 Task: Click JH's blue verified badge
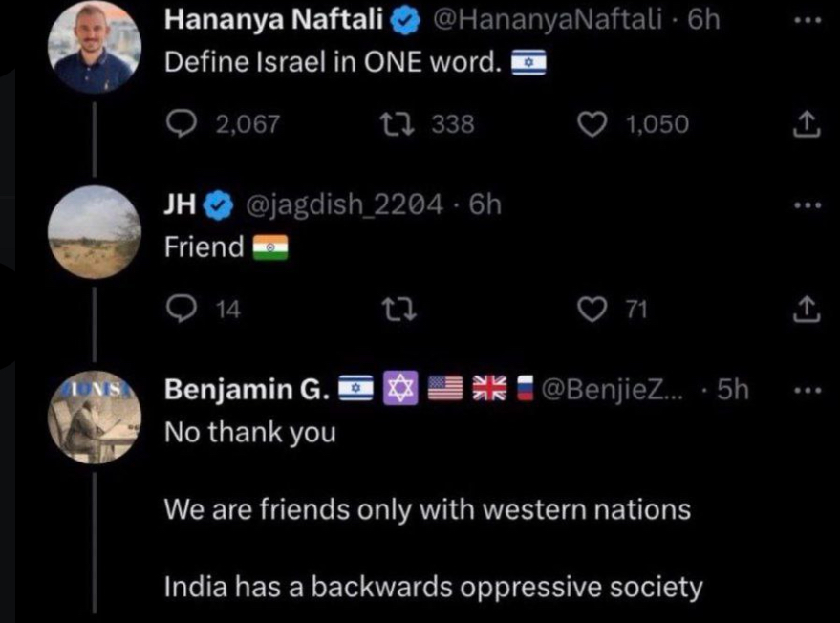217,204
